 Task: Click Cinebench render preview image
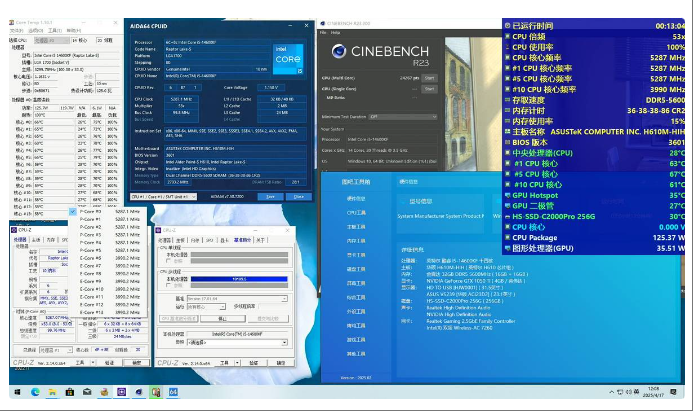[473, 104]
